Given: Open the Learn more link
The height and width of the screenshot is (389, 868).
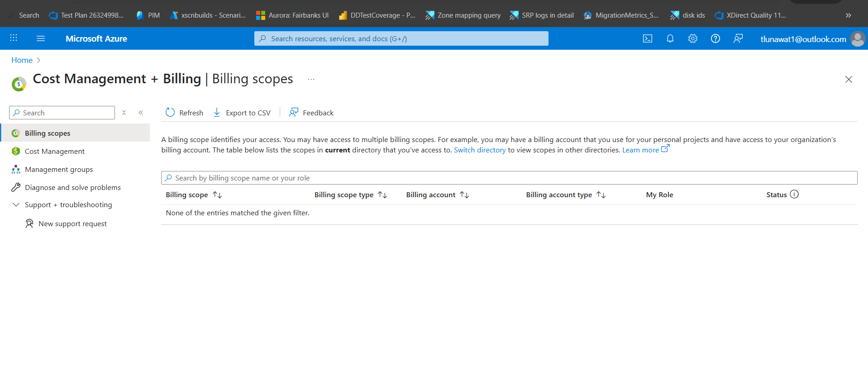Looking at the screenshot, I should click(x=645, y=150).
